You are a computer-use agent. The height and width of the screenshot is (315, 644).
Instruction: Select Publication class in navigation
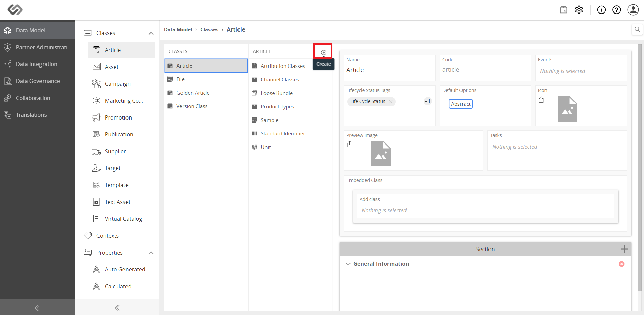(x=121, y=134)
